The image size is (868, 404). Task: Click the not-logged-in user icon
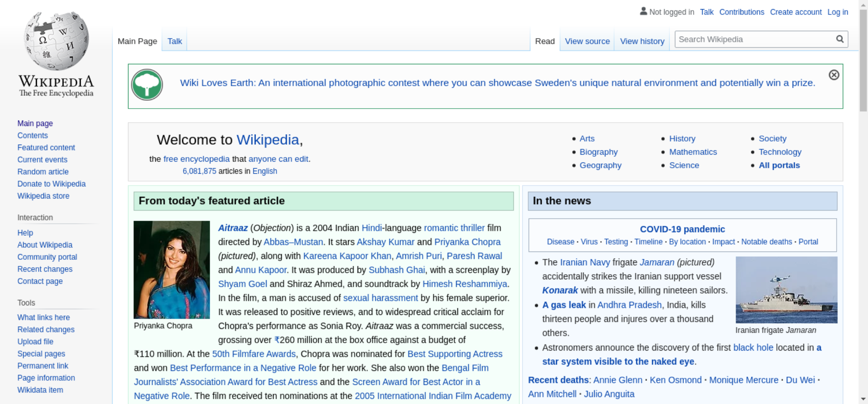point(643,11)
